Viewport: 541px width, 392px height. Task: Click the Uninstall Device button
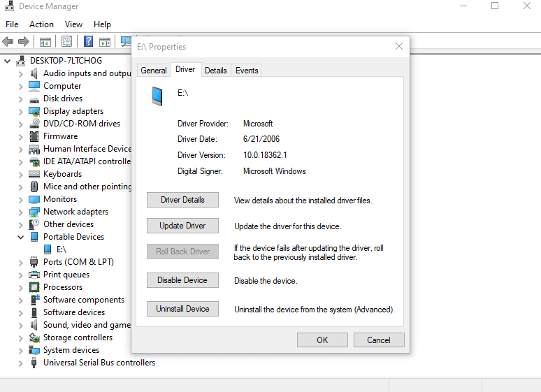tap(182, 309)
